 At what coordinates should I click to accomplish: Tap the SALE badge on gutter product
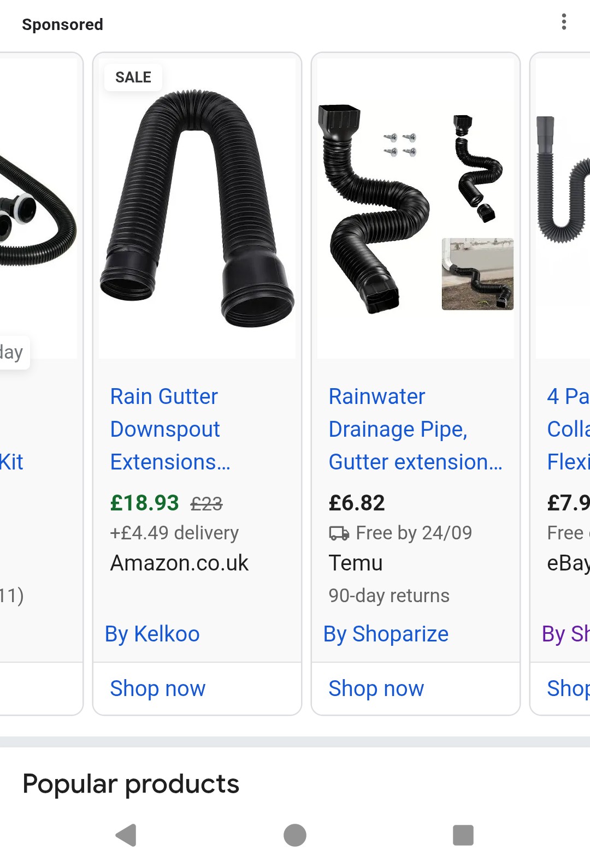[x=133, y=78]
